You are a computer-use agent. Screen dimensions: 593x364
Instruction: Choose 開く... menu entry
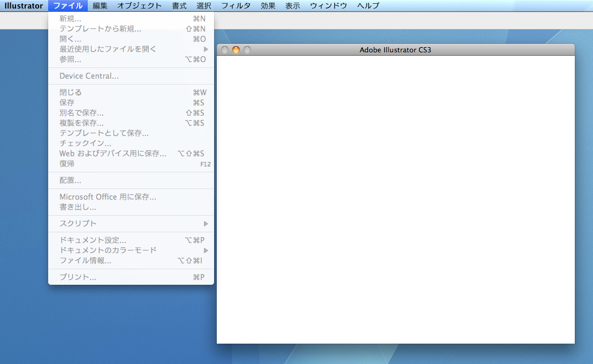[131, 39]
